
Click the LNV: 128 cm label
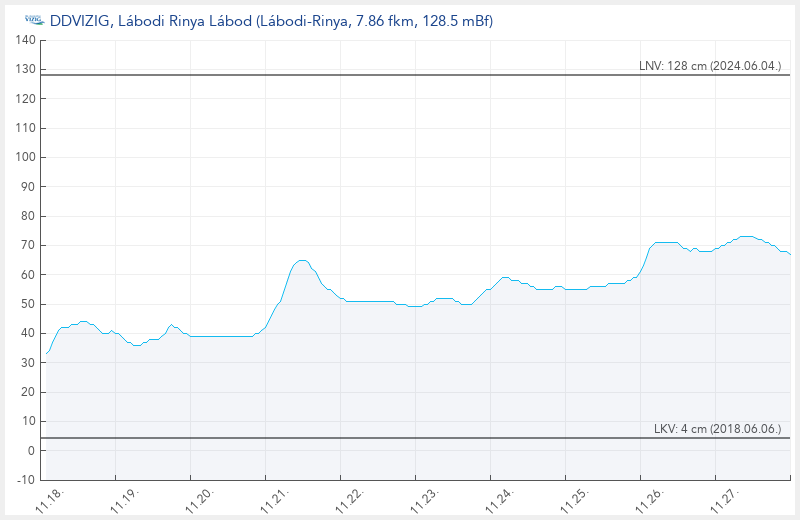tap(710, 66)
